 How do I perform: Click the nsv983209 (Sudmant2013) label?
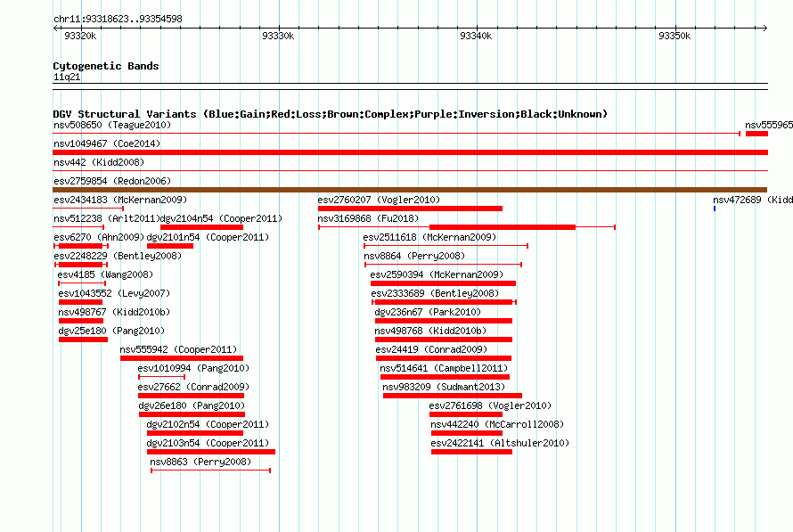click(x=444, y=387)
